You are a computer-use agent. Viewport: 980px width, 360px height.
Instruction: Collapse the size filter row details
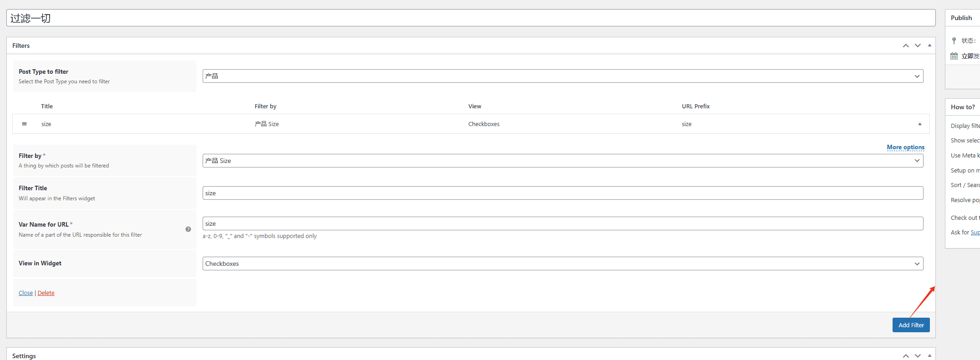point(920,124)
